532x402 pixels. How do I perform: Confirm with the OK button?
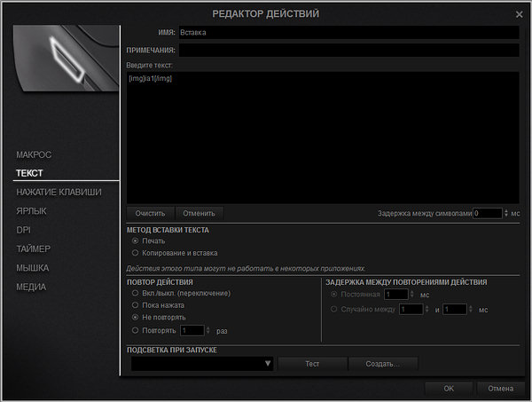point(449,389)
